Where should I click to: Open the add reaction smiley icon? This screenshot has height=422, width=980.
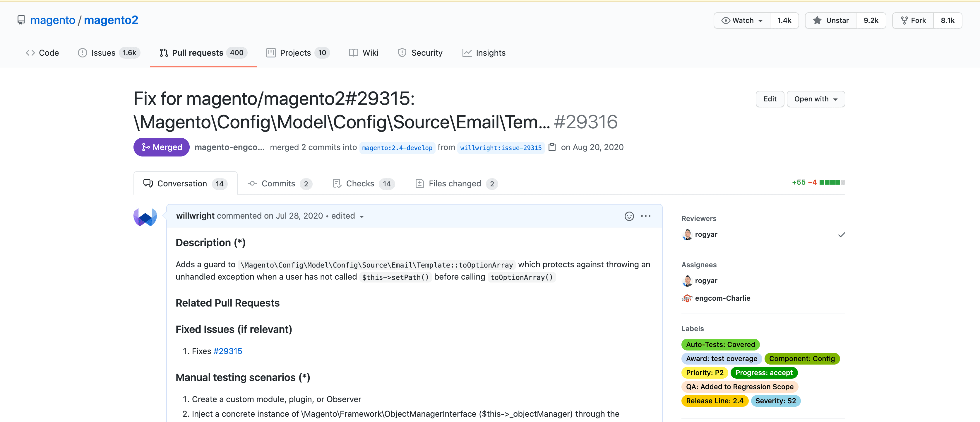629,216
